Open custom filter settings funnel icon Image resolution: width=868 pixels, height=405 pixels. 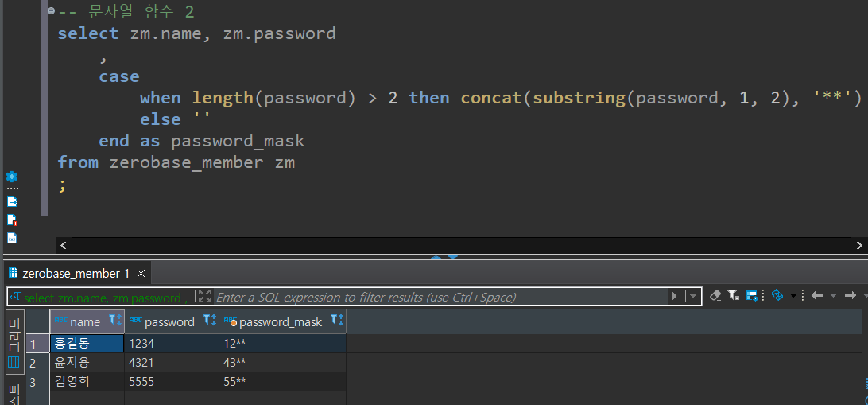click(x=733, y=296)
